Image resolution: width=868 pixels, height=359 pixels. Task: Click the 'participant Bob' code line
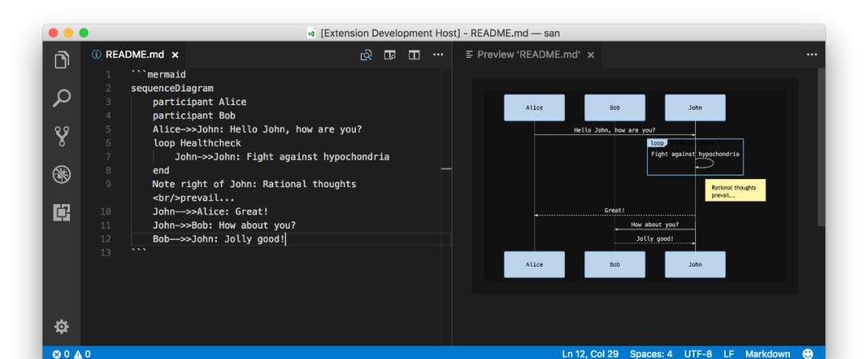pos(194,116)
